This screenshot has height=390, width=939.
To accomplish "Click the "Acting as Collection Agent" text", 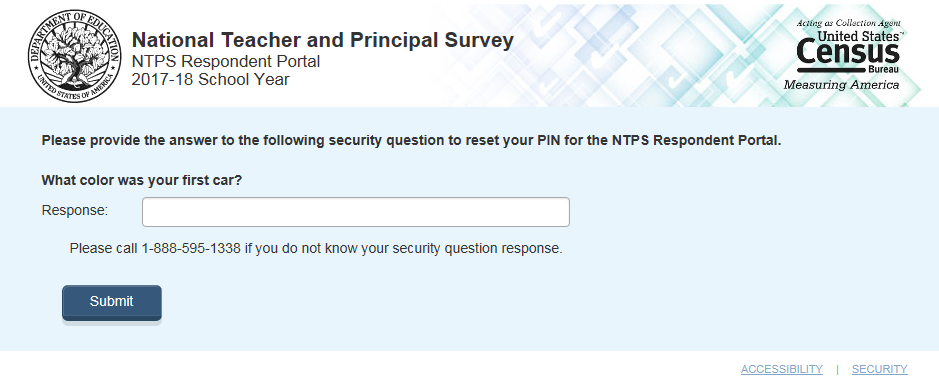I will 848,23.
